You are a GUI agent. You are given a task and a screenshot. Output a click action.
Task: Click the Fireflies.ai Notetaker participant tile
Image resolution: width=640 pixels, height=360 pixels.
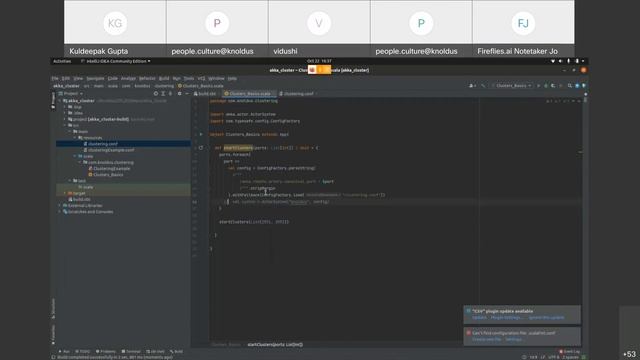pos(523,28)
